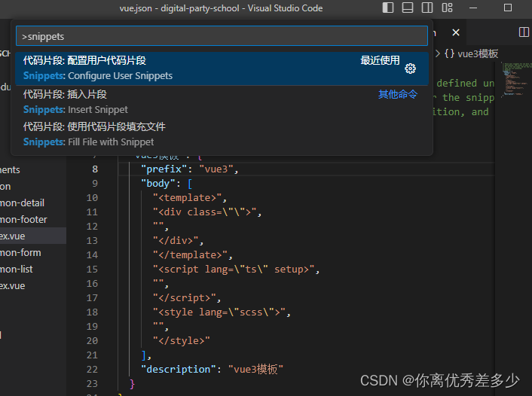Click "</style>" string on line 20
This screenshot has height=396, width=532.
[181, 340]
